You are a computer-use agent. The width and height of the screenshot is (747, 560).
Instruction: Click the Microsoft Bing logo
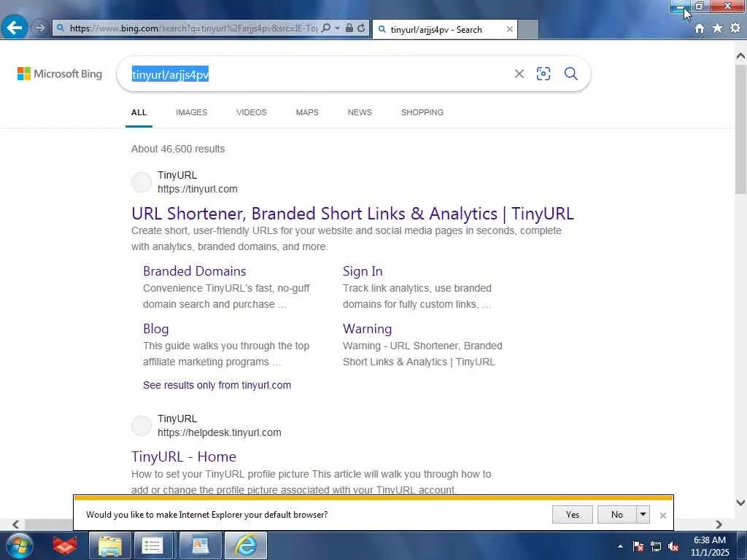tap(60, 74)
